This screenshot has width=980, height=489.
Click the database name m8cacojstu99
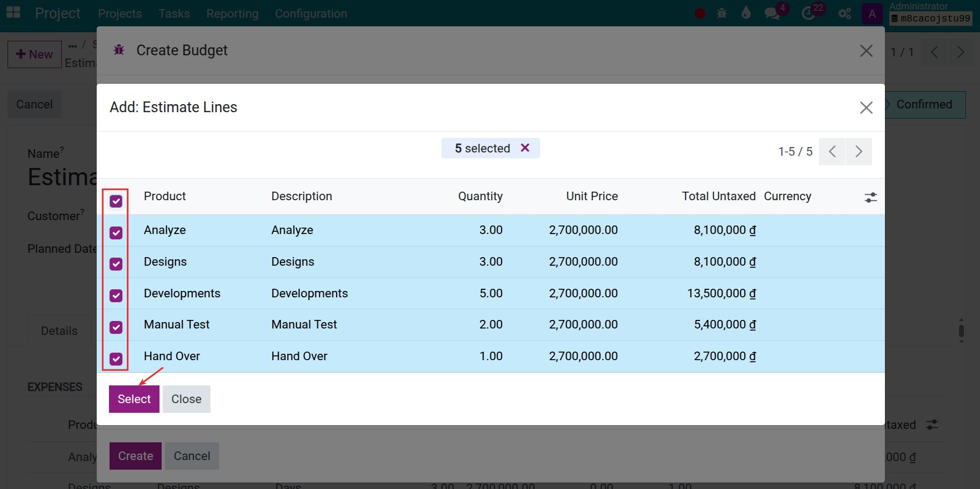(931, 18)
